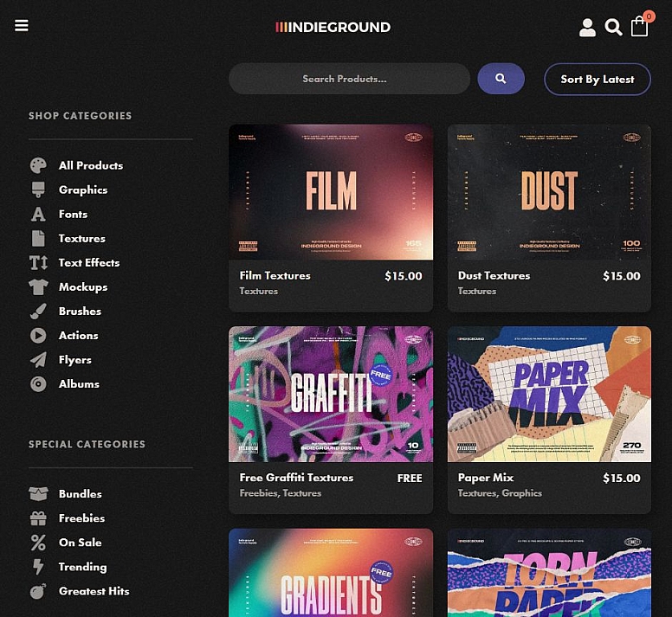
Task: Open the user account icon
Action: click(587, 28)
